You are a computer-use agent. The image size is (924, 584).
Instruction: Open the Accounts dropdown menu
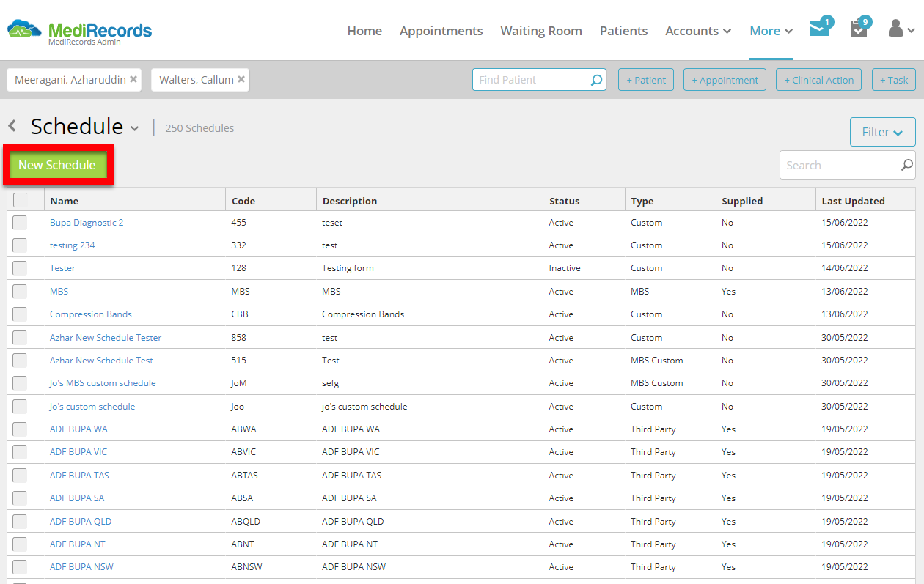click(698, 31)
